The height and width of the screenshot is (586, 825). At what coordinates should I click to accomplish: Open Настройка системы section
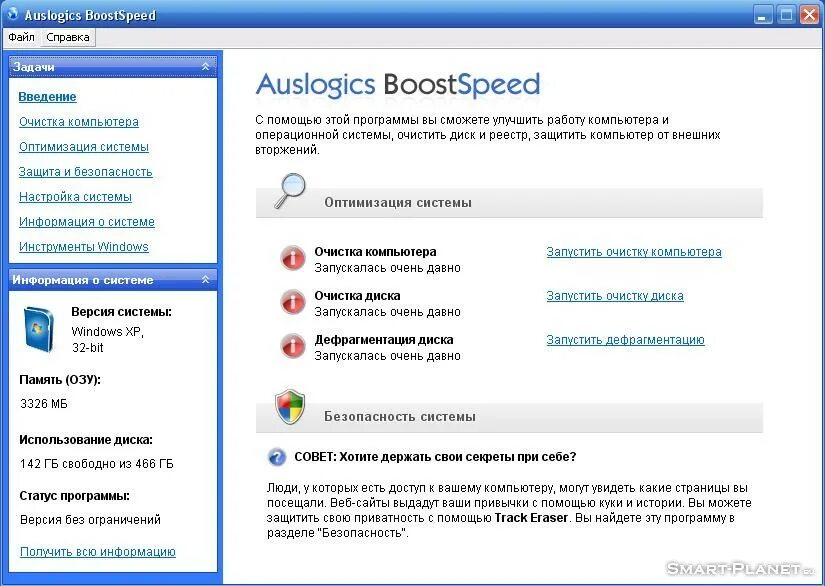click(75, 197)
